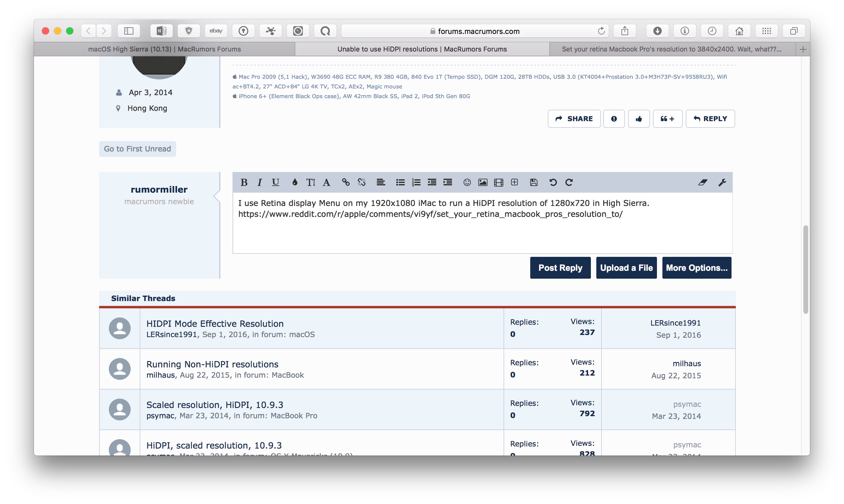This screenshot has width=844, height=504.
Task: Click the eBay extension button
Action: point(216,31)
